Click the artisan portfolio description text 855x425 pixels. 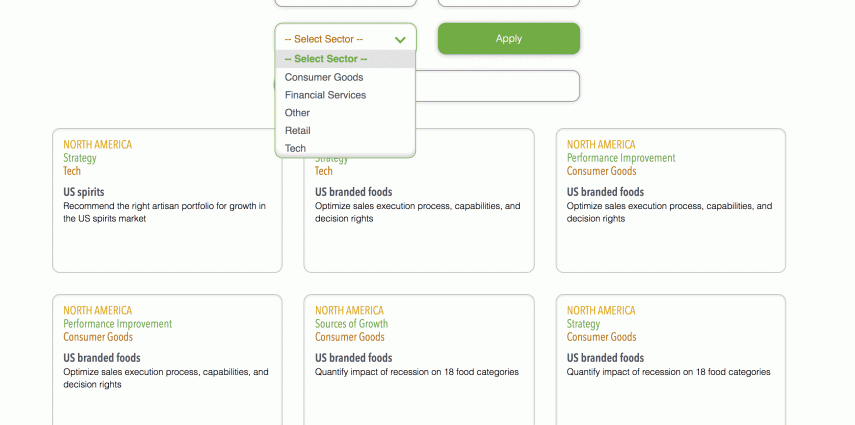click(x=164, y=212)
